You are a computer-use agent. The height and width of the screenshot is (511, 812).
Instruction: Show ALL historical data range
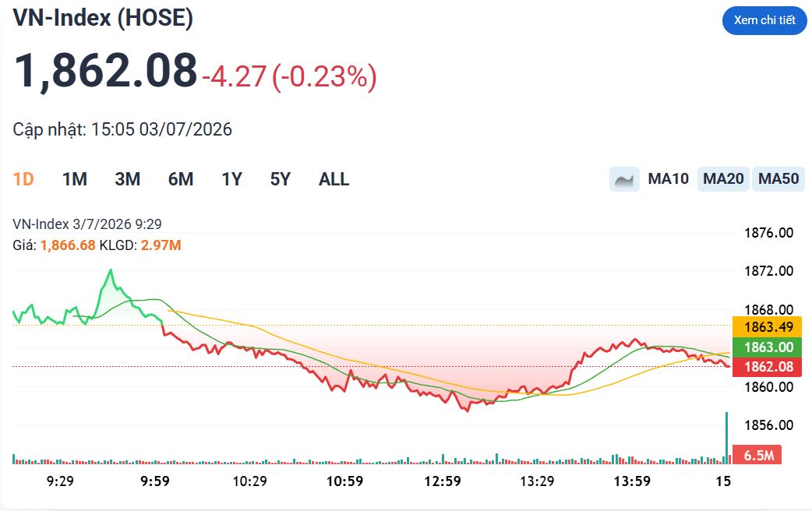click(334, 179)
